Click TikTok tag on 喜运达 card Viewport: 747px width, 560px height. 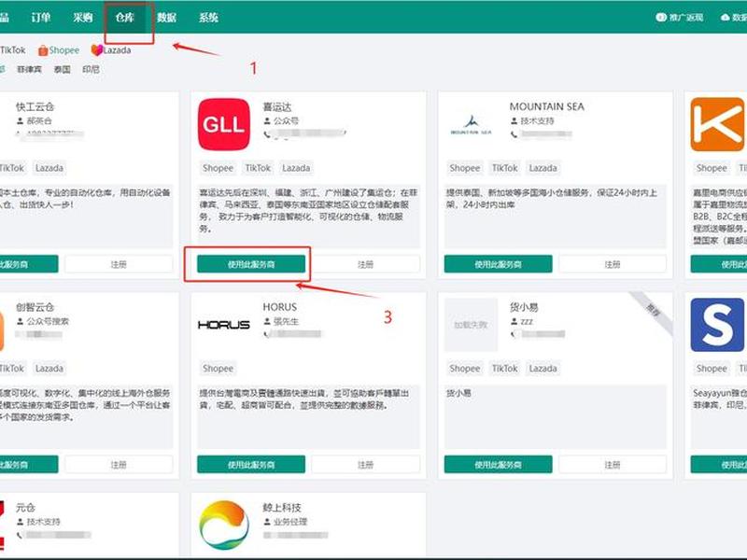click(258, 168)
